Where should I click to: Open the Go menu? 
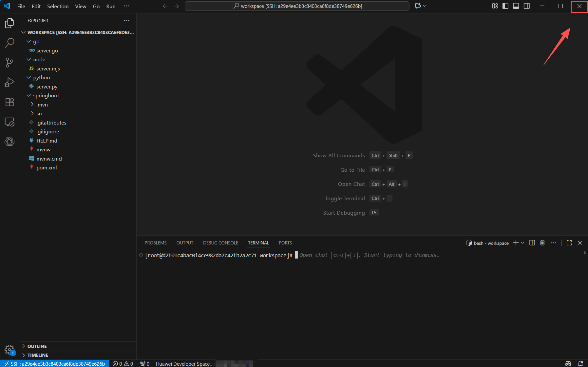96,6
